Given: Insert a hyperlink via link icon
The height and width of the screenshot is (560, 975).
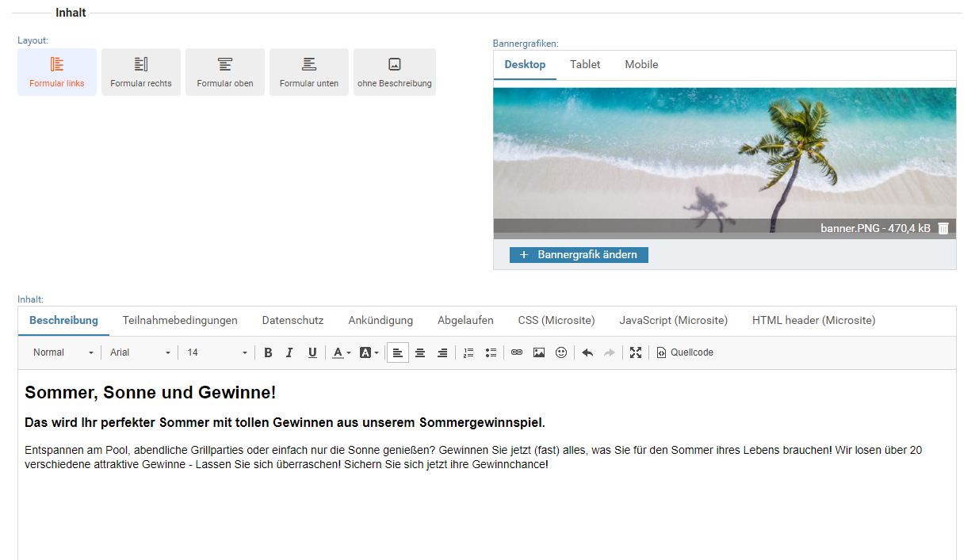Looking at the screenshot, I should (x=517, y=352).
